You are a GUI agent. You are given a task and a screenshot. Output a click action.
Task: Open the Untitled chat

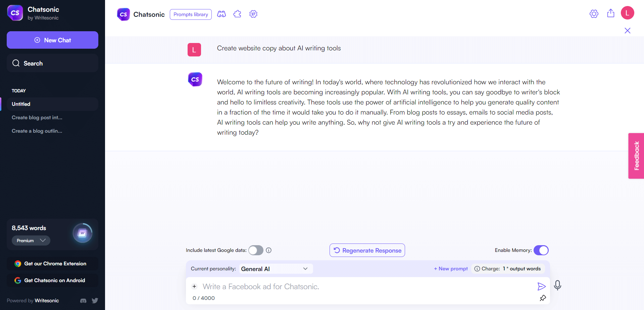[52, 104]
